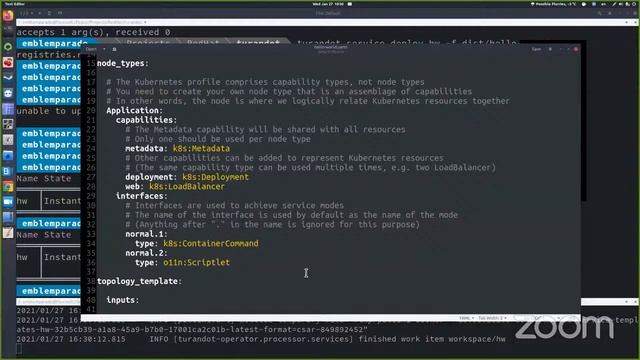The width and height of the screenshot is (640, 360).
Task: Place cursor on 'node_types:' line
Action: click(x=123, y=63)
